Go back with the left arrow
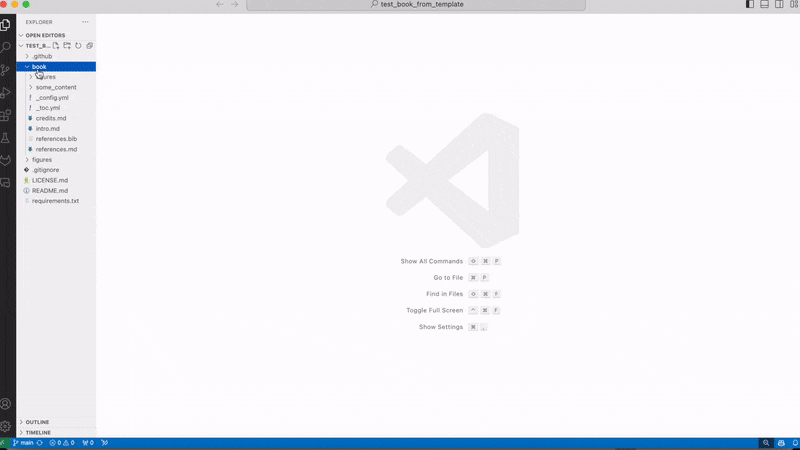 (x=220, y=5)
